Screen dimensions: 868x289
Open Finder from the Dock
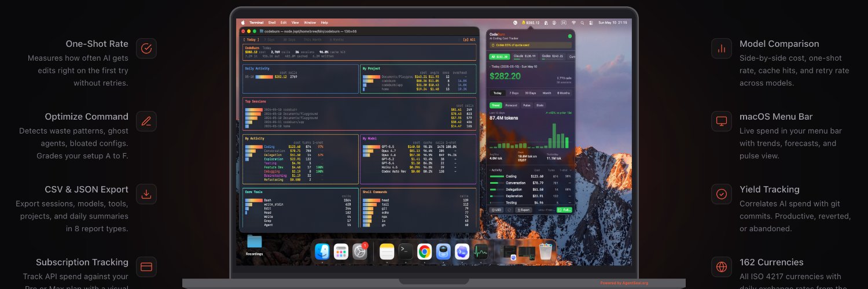(x=322, y=251)
